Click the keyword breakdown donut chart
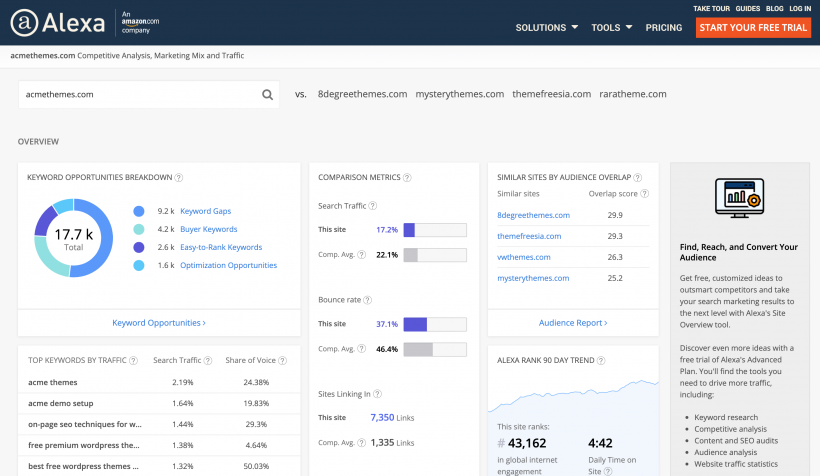Screen dimensions: 820x476 [x=74, y=238]
